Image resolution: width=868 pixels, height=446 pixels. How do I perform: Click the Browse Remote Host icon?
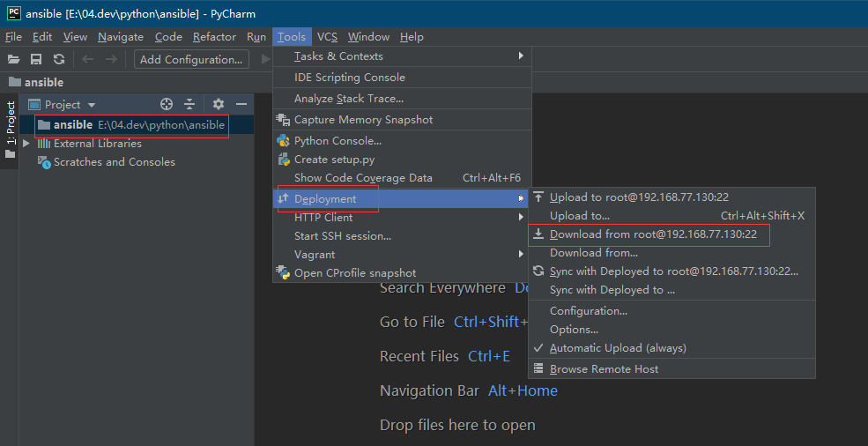[x=538, y=369]
